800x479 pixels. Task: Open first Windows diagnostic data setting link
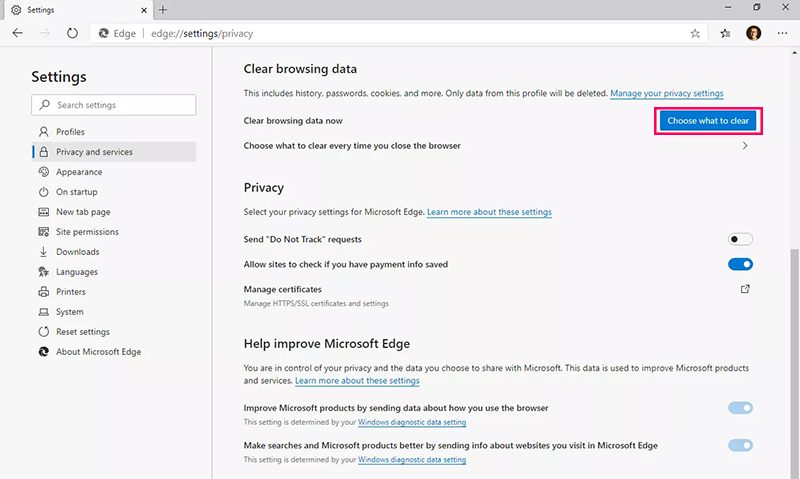point(412,422)
